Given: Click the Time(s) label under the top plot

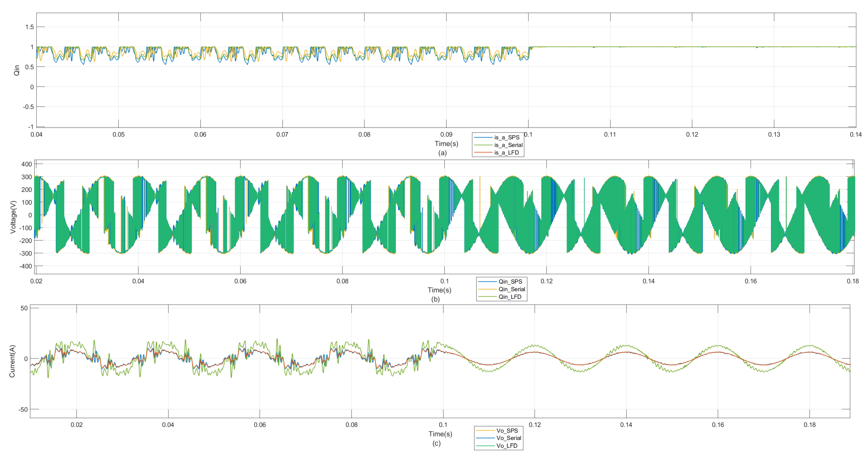Looking at the screenshot, I should (x=446, y=144).
